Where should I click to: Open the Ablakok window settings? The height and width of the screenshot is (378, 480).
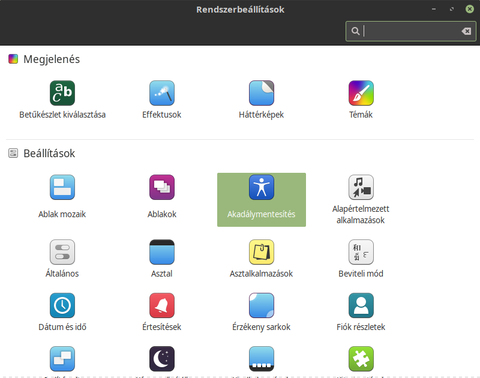[x=162, y=196]
